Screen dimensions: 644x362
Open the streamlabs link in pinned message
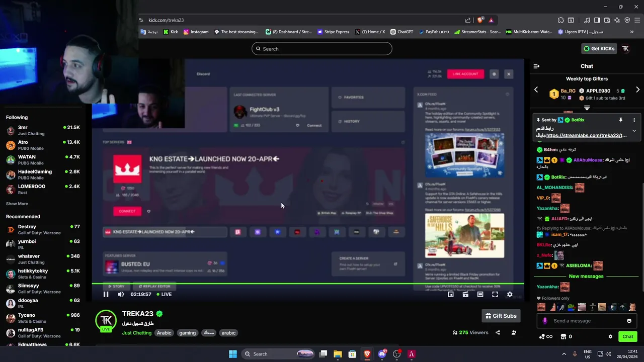click(x=586, y=135)
